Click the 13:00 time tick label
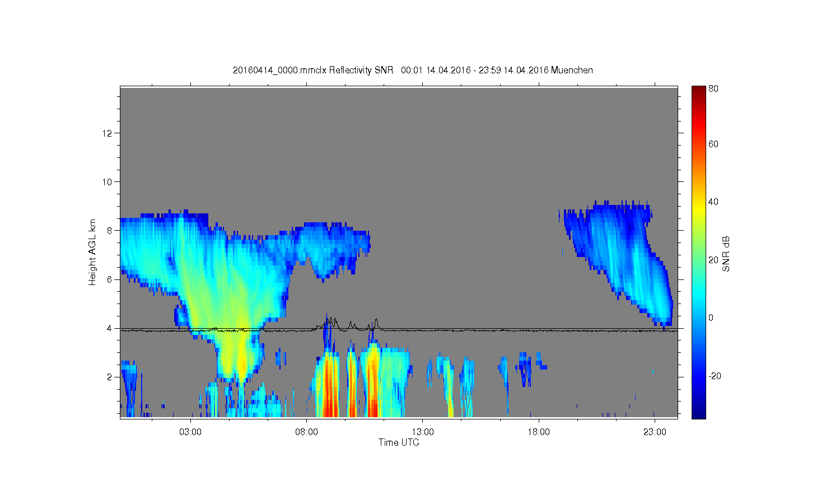The width and height of the screenshot is (840, 504). (423, 432)
